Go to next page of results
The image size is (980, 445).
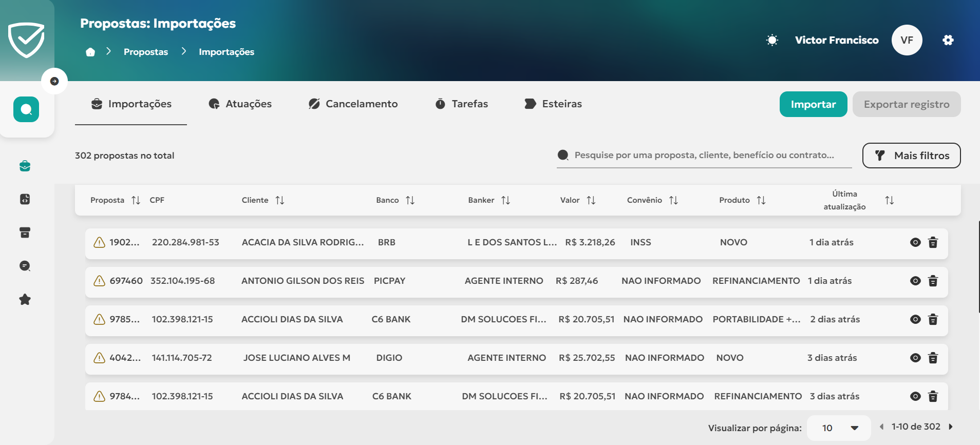[x=951, y=427]
